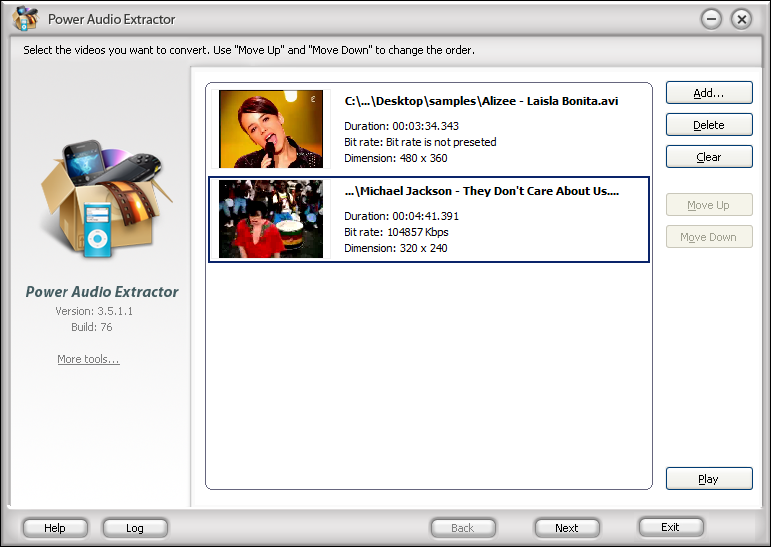This screenshot has width=771, height=547.
Task: Click the Duration 00:04:41.391 text
Action: click(401, 216)
